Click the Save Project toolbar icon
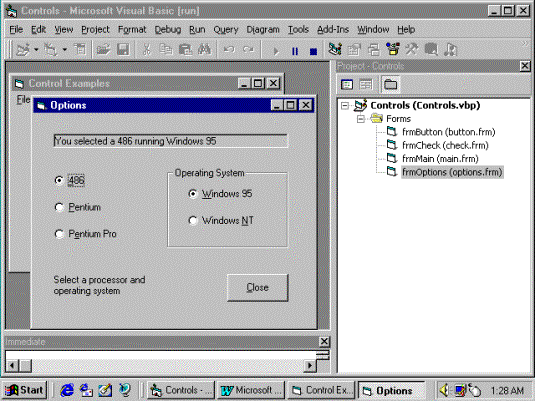 [x=123, y=50]
